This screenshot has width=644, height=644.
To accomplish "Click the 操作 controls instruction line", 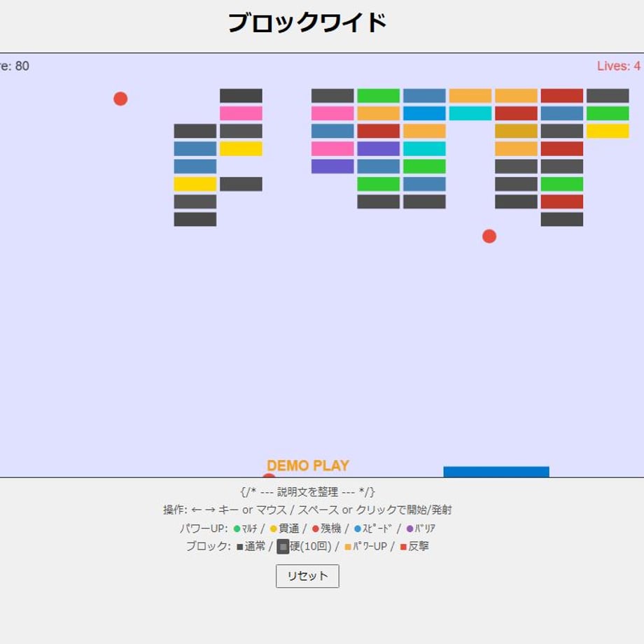I will (307, 510).
